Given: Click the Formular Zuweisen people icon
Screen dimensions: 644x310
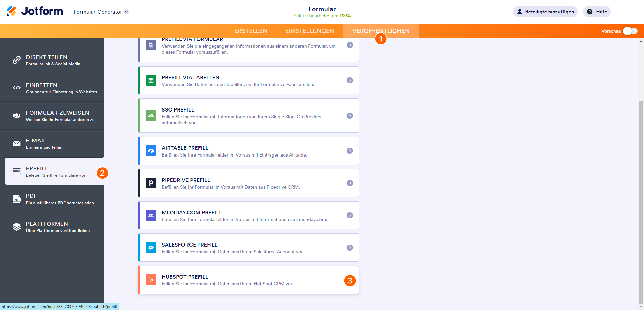Looking at the screenshot, I should [x=17, y=116].
